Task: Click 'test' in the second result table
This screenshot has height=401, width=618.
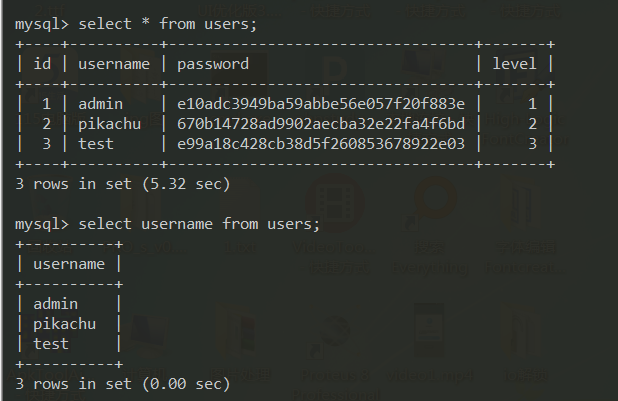Action: click(x=50, y=343)
